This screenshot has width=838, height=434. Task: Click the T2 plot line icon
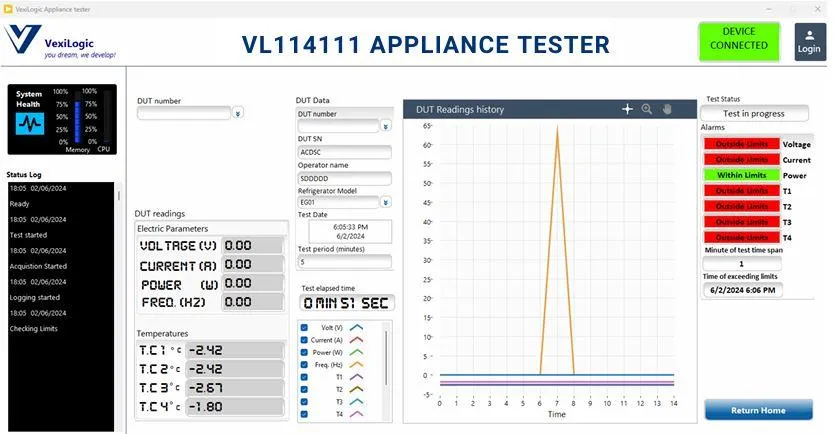click(x=356, y=389)
